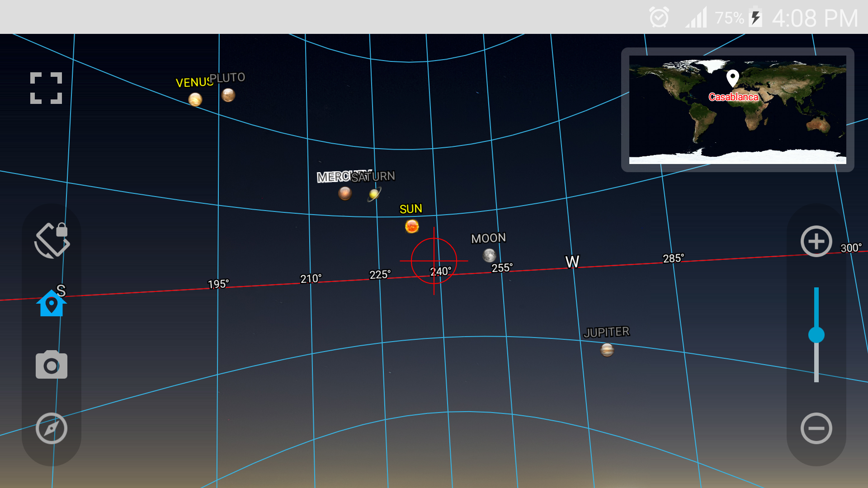
Task: Tap the alarm icon in status bar
Action: click(659, 18)
